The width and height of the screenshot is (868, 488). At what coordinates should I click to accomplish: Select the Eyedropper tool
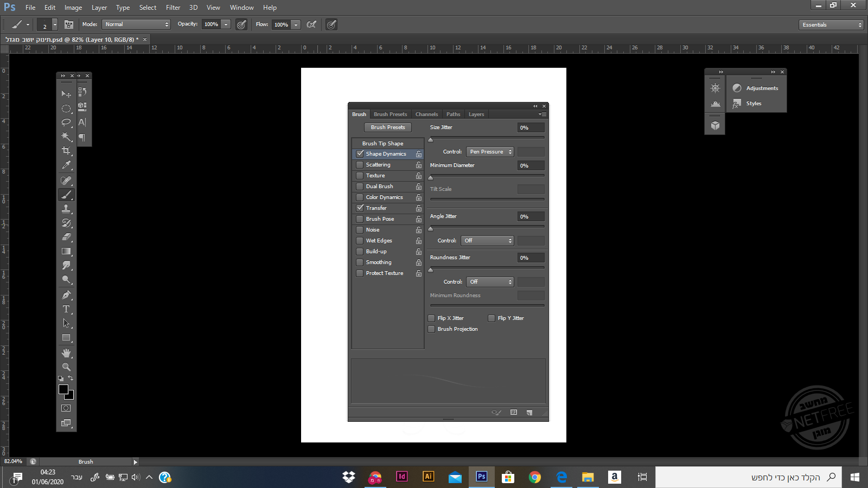(x=66, y=165)
